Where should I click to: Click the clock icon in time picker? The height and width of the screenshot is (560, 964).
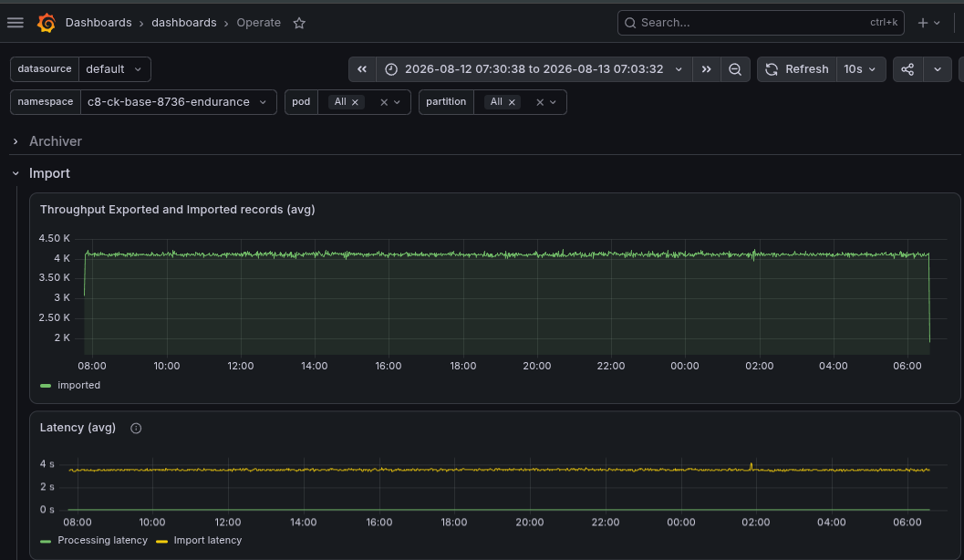tap(391, 69)
